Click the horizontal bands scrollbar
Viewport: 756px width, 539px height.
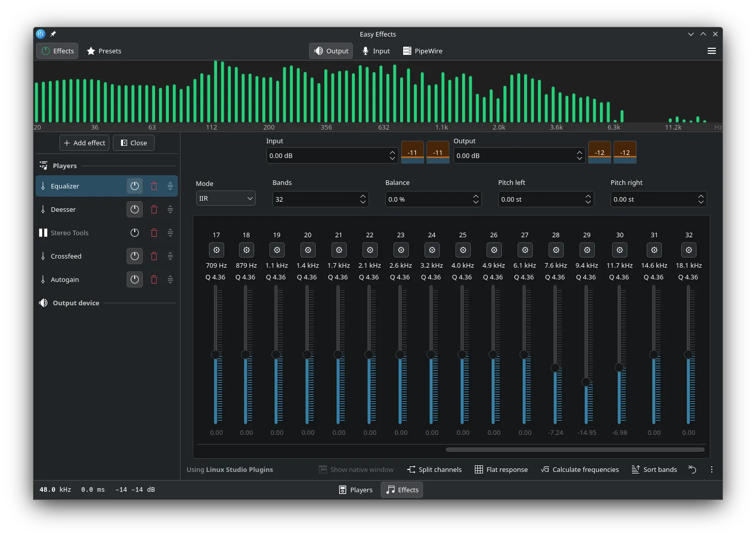click(575, 450)
